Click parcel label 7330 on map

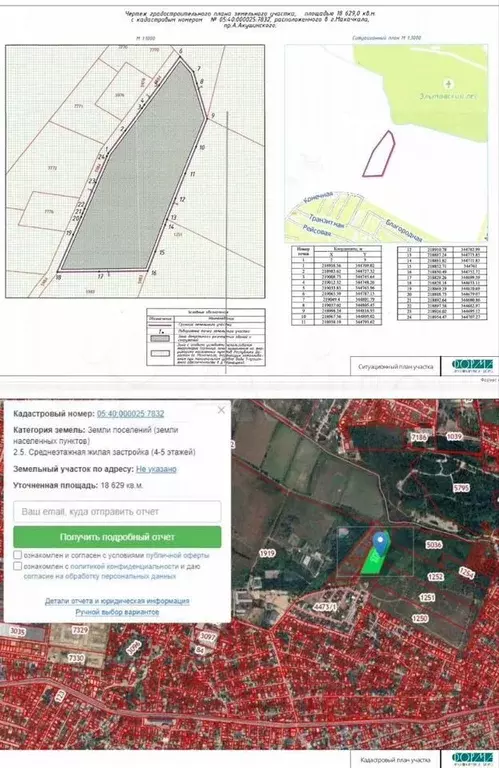76,659
